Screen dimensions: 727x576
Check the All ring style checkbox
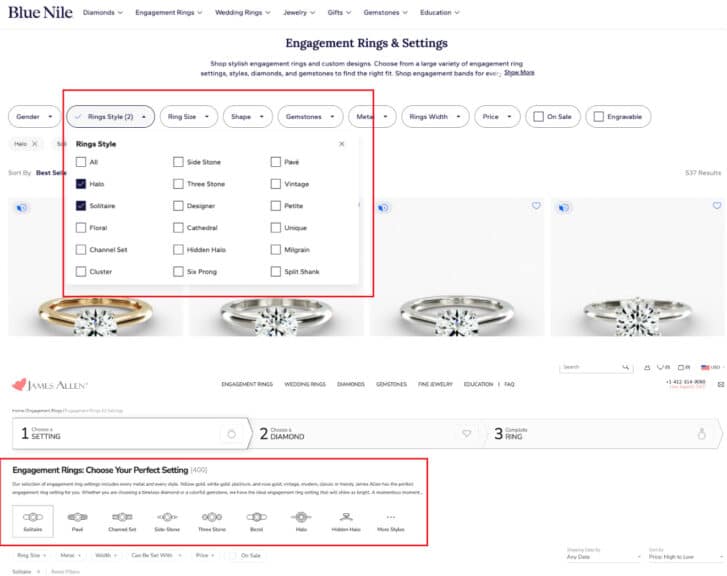point(81,162)
